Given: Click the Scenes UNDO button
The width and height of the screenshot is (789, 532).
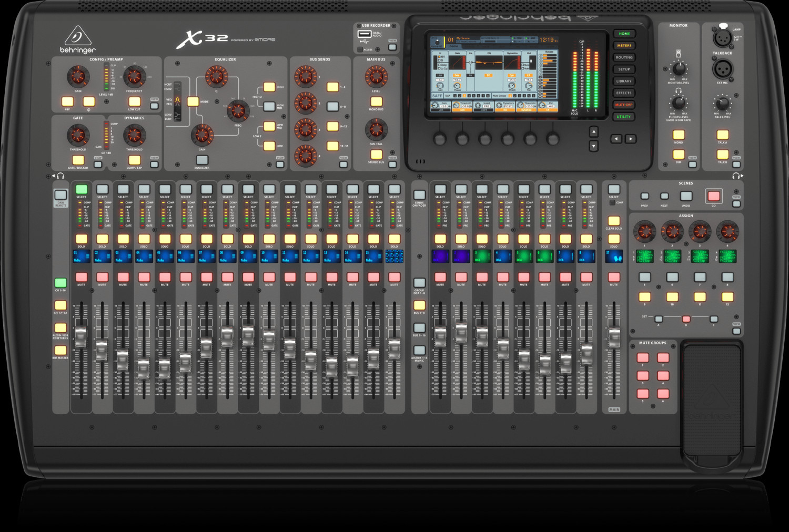Looking at the screenshot, I should coord(686,196).
